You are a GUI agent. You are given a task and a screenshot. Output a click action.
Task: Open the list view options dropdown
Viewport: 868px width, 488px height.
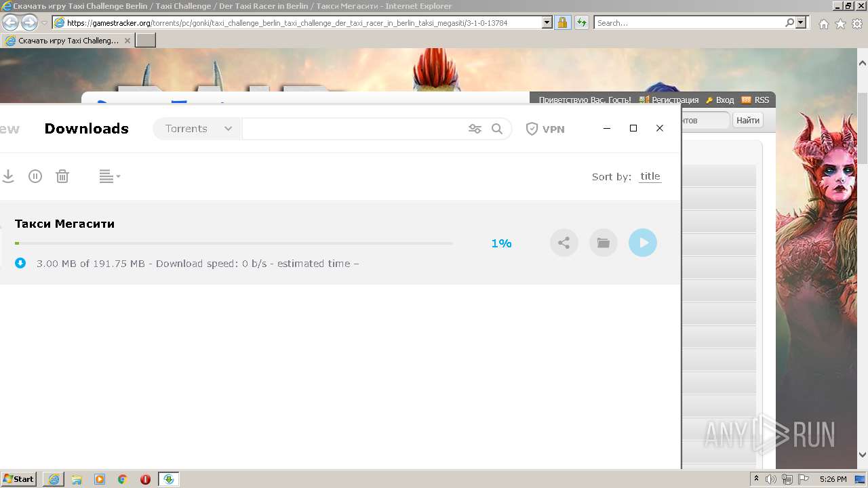tap(109, 176)
